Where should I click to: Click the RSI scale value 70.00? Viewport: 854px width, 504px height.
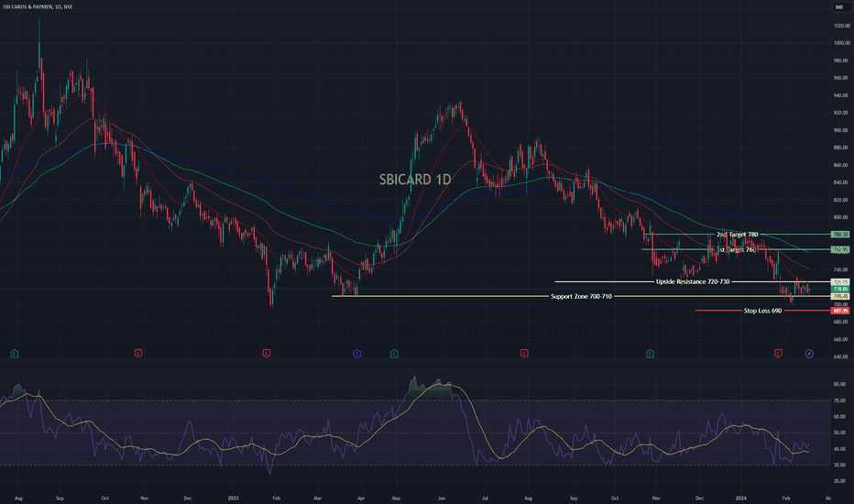coord(839,400)
